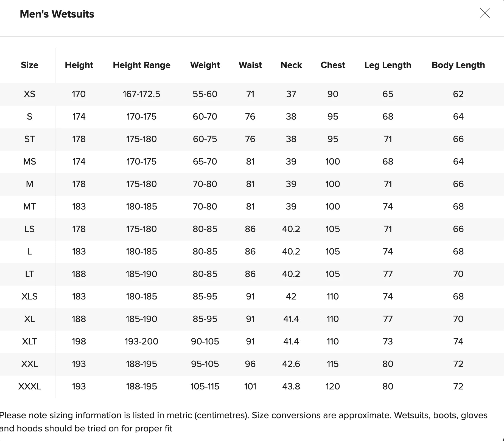Screen dimensions: 504x441
Task: Select the 105-115 weight cell
Action: click(205, 386)
